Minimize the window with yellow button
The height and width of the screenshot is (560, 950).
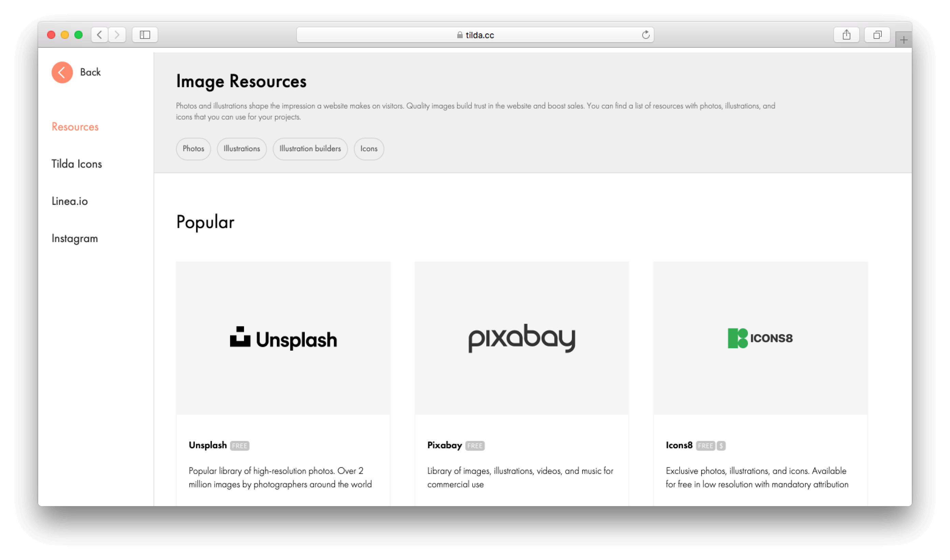(65, 35)
